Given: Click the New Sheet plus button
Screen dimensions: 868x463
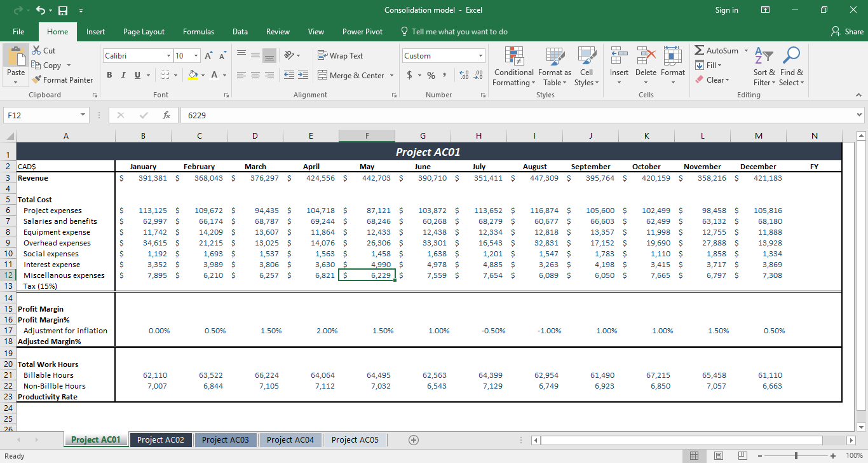Looking at the screenshot, I should (x=413, y=439).
